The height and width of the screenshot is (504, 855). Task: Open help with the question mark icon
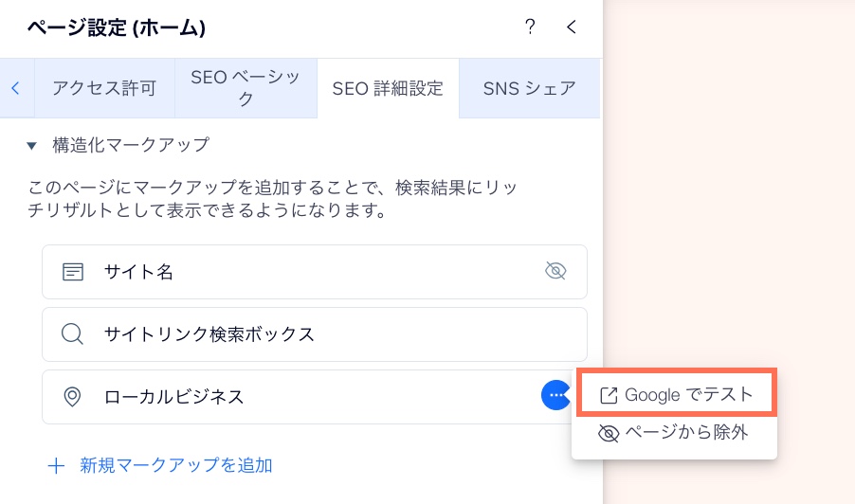click(530, 27)
